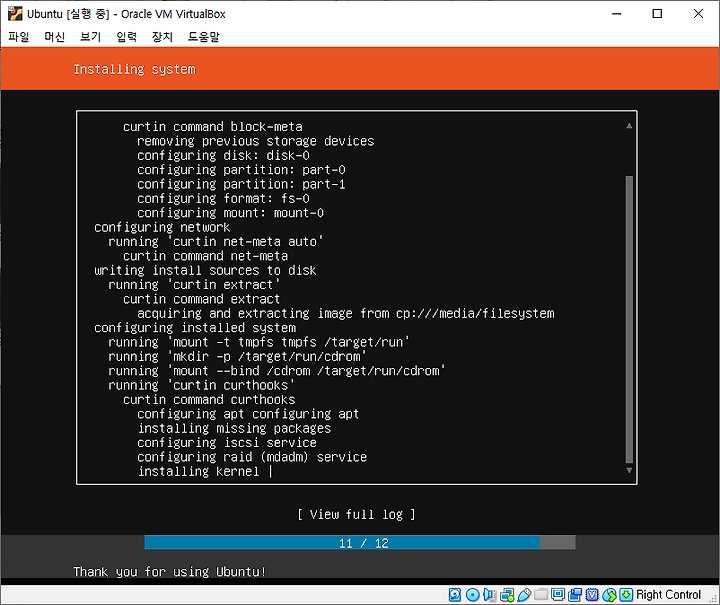Open the 입력 menu
The height and width of the screenshot is (605, 720).
[126, 37]
